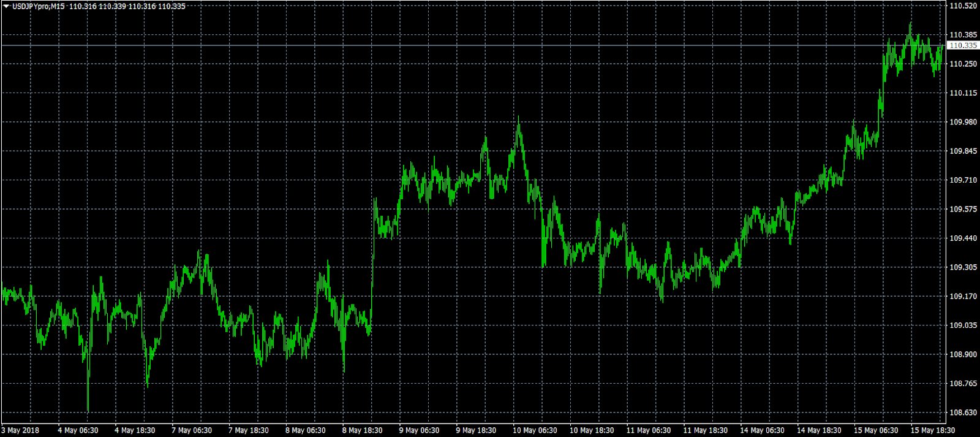980x437 pixels.
Task: Click the 4 May 18:30 time label
Action: click(x=135, y=430)
